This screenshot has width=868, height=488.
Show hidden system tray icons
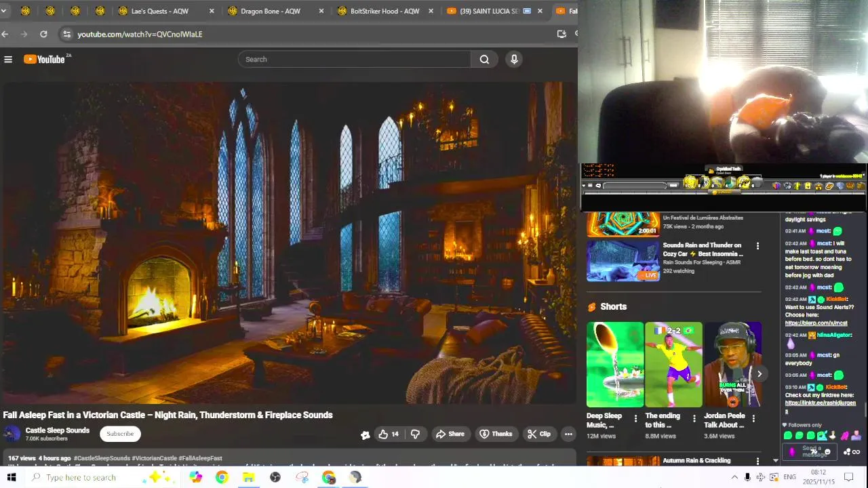pyautogui.click(x=734, y=477)
